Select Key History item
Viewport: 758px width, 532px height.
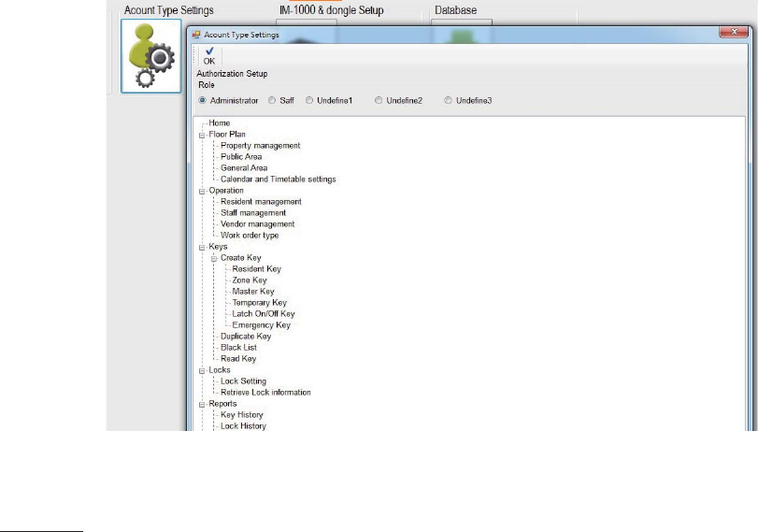[242, 414]
